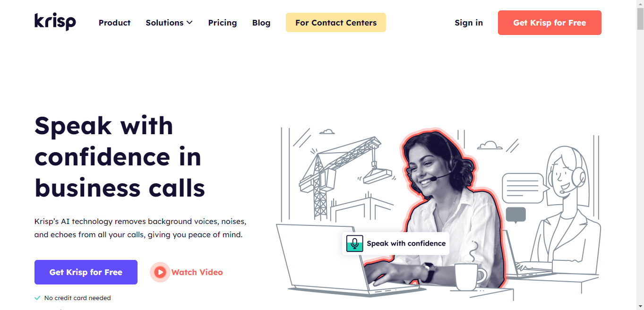The image size is (644, 310).
Task: Click the Watch Video link text
Action: coord(197,272)
